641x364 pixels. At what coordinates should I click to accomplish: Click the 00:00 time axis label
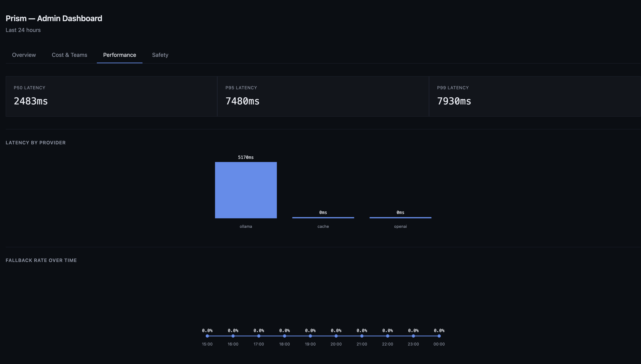439,344
